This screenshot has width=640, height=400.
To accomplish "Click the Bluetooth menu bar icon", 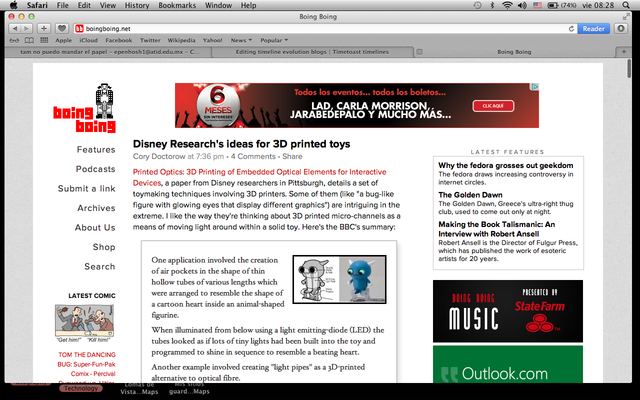I will (x=492, y=5).
